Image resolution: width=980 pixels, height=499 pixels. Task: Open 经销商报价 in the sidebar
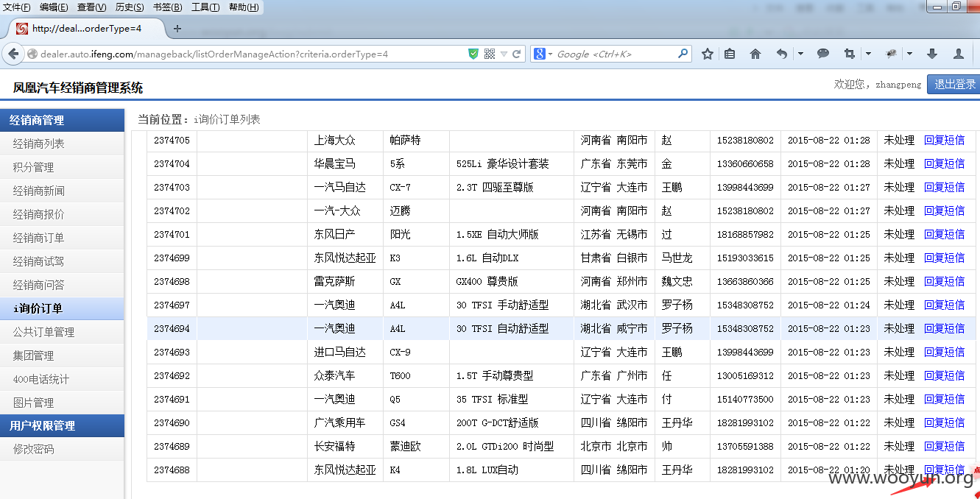coord(62,214)
